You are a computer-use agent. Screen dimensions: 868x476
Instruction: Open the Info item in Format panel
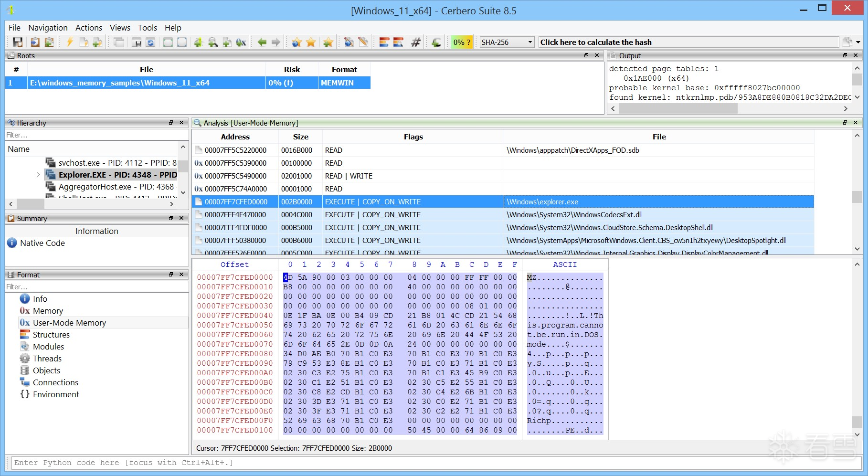(40, 299)
